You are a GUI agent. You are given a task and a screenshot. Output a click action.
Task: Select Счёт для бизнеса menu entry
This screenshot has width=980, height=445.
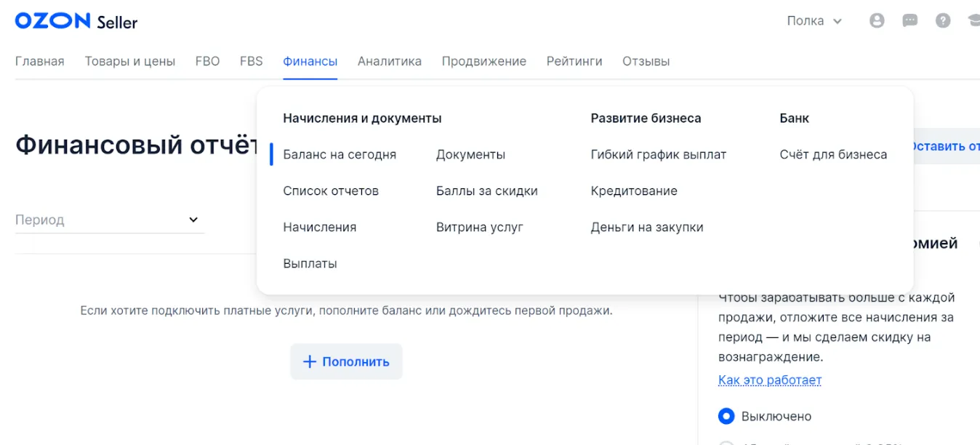pyautogui.click(x=833, y=154)
